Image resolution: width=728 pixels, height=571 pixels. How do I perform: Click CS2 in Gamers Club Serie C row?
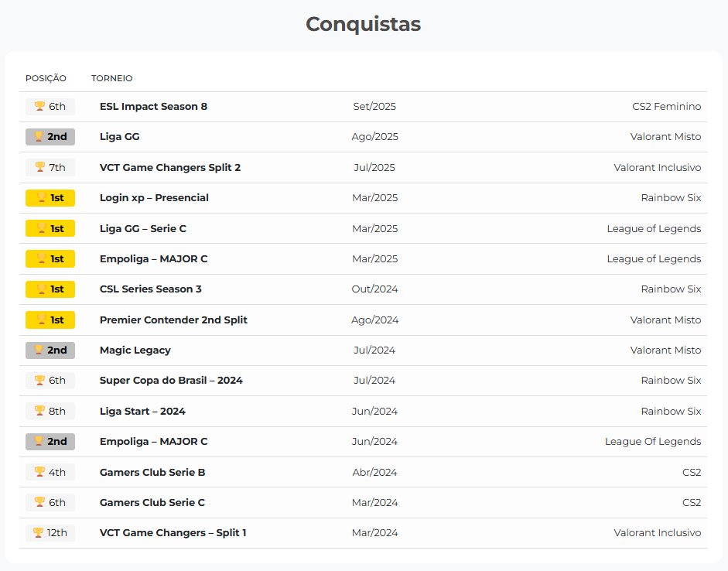click(692, 502)
